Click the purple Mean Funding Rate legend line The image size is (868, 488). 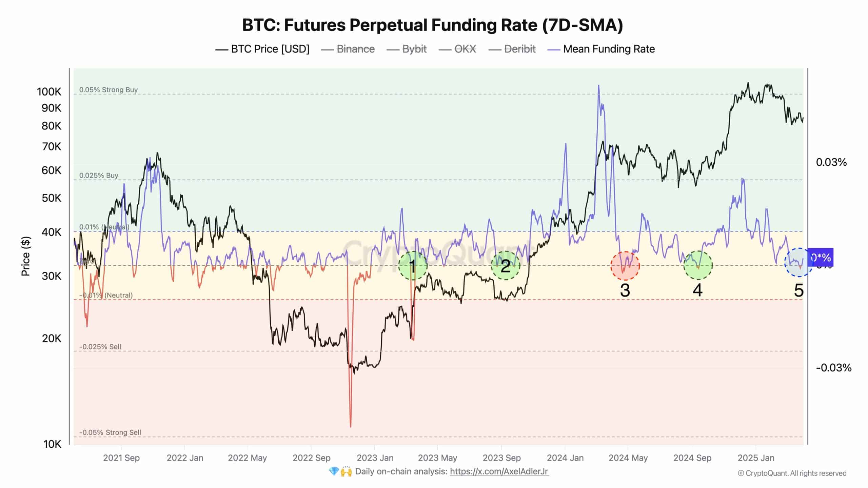(x=553, y=49)
